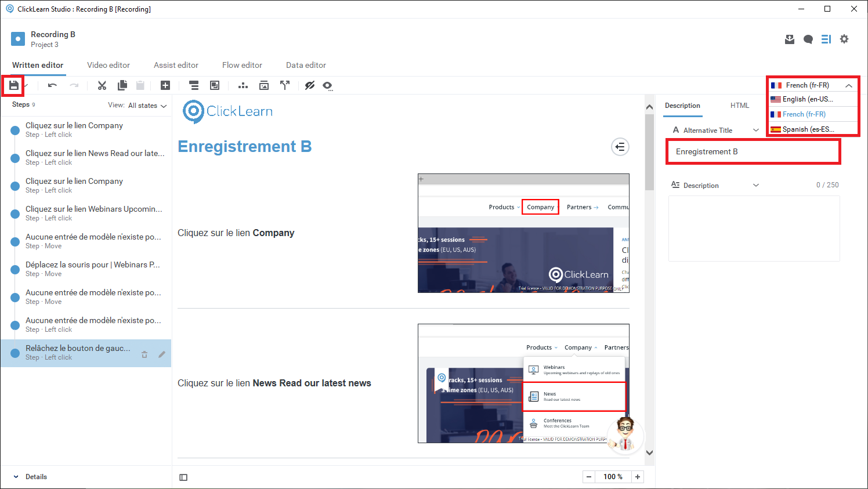Click the 100 % zoom value

coord(613,477)
